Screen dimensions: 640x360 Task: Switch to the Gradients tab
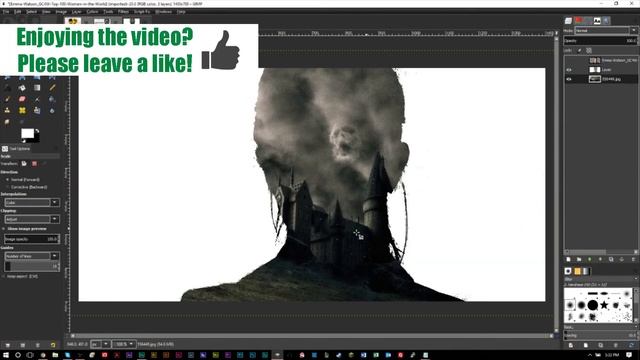[x=586, y=271]
